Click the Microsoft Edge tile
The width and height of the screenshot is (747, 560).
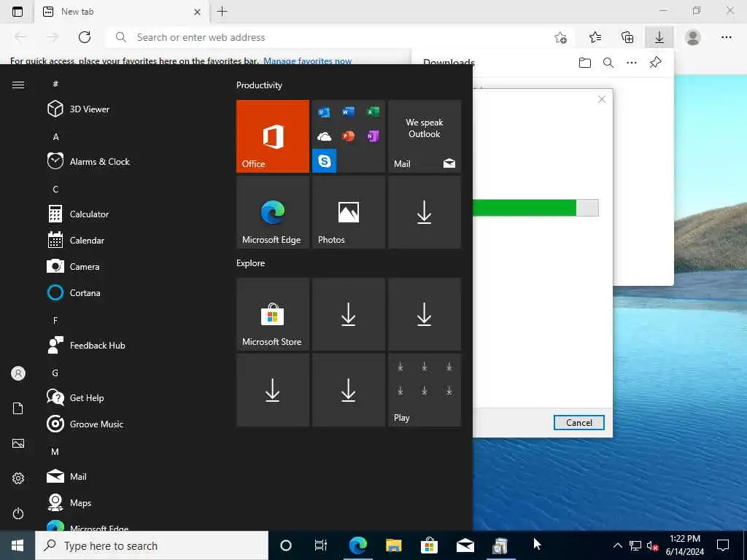coord(273,212)
